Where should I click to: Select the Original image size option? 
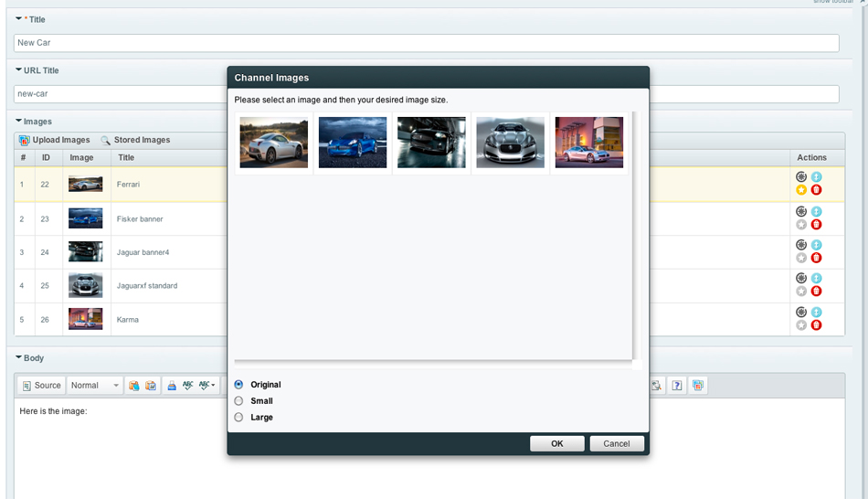[x=238, y=385]
